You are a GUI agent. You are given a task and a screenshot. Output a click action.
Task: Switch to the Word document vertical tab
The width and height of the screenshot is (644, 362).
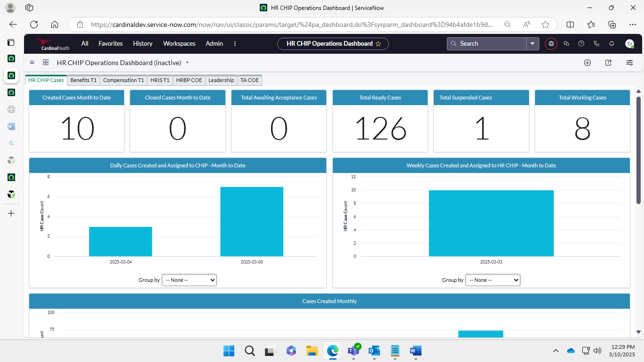(x=11, y=126)
